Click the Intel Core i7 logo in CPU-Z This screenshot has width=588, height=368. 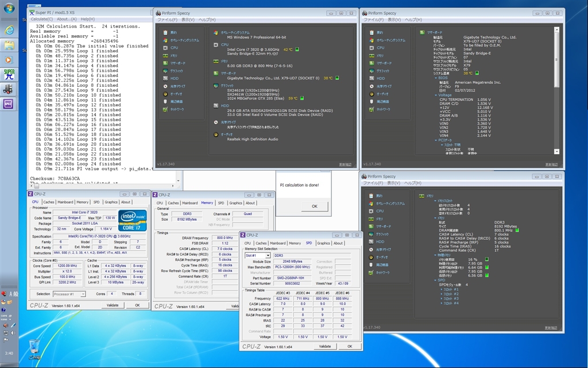tap(132, 219)
